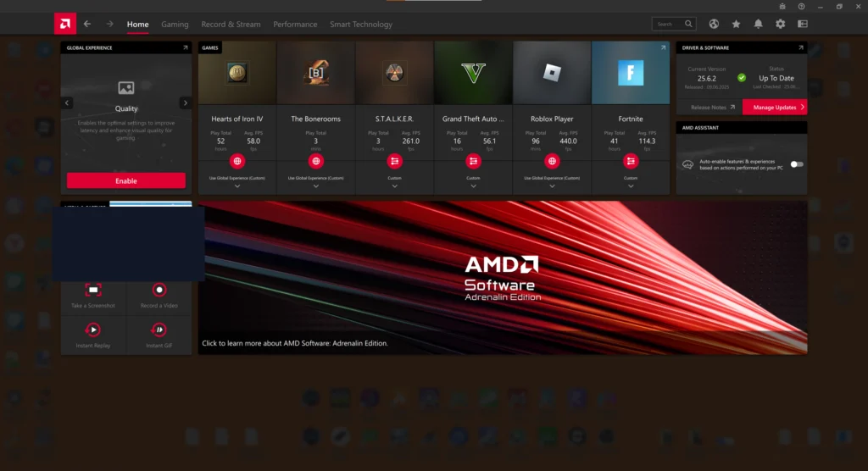The image size is (868, 471).
Task: Expand the Global Experience panel arrow
Action: click(x=186, y=47)
